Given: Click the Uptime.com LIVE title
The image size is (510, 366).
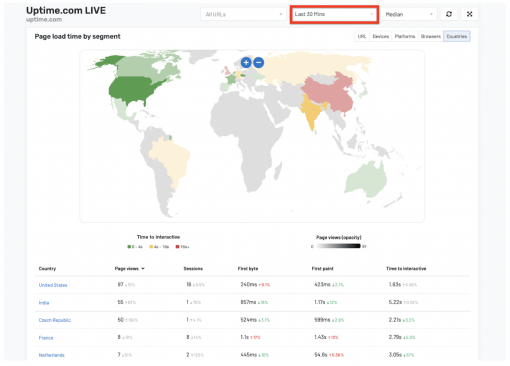Looking at the screenshot, I should point(66,10).
